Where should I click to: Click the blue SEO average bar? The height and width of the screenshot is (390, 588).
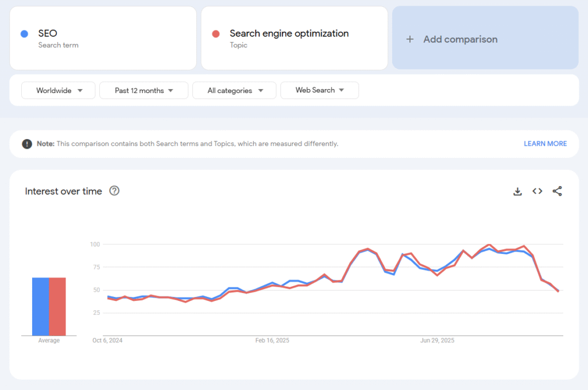[x=40, y=306]
